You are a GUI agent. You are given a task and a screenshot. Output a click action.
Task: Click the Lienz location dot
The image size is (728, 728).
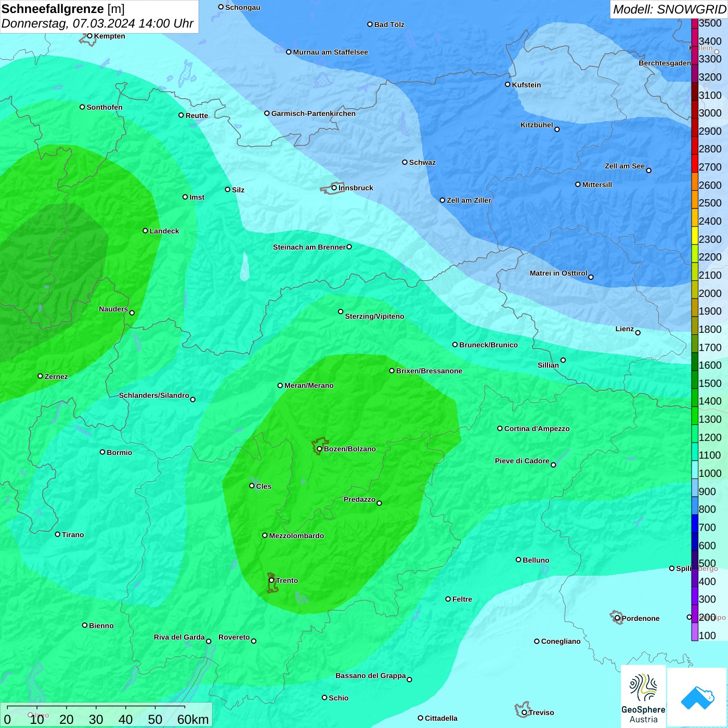point(638,333)
